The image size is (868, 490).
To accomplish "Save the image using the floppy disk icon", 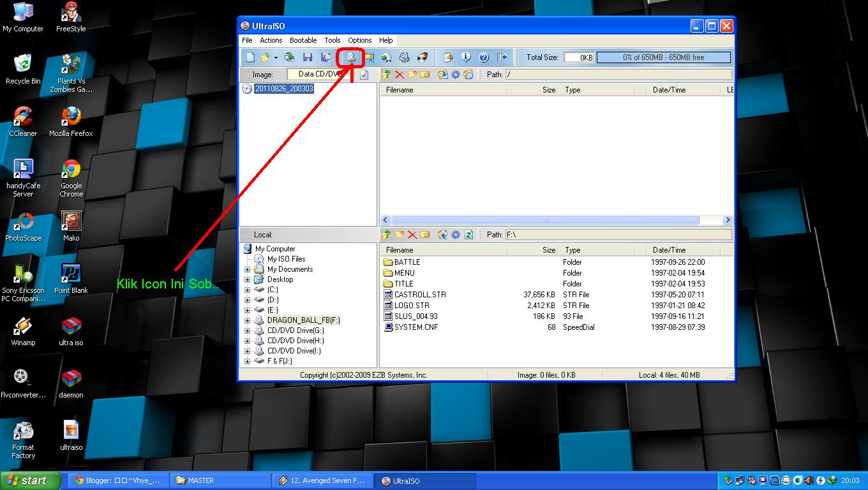I will [307, 57].
